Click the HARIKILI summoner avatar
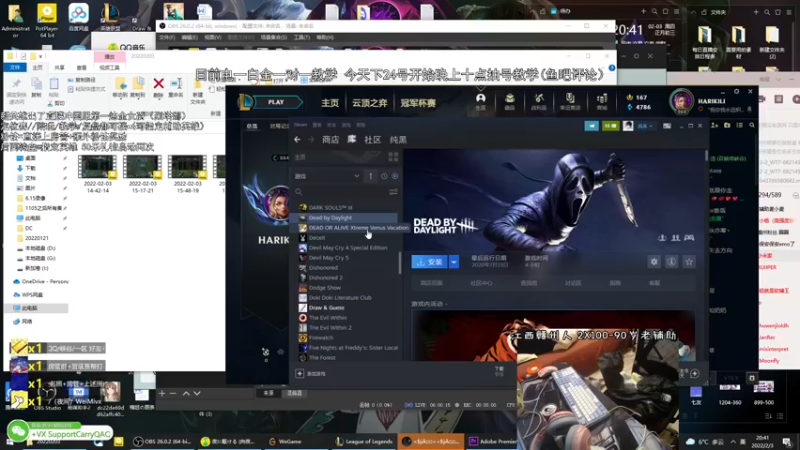800x450 pixels. click(682, 101)
